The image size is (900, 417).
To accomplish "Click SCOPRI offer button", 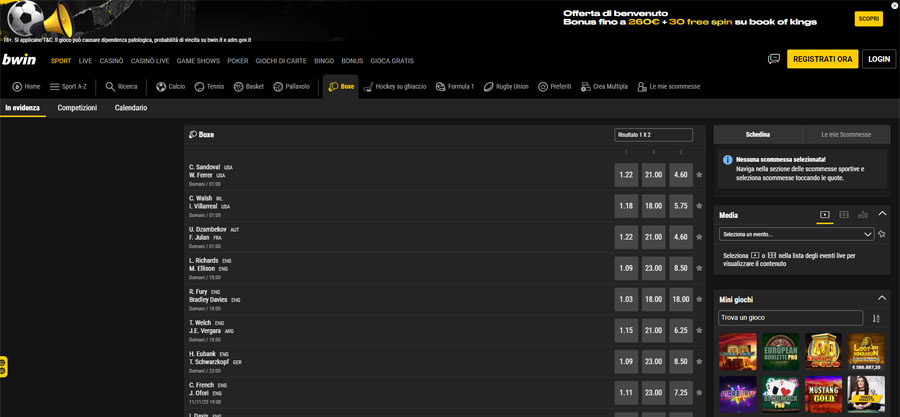I will [868, 19].
